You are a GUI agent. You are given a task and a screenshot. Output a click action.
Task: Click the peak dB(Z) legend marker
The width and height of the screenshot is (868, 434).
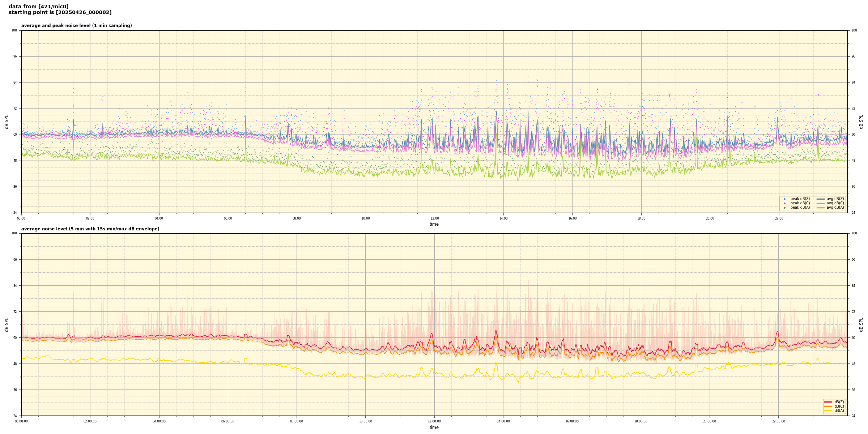[784, 199]
